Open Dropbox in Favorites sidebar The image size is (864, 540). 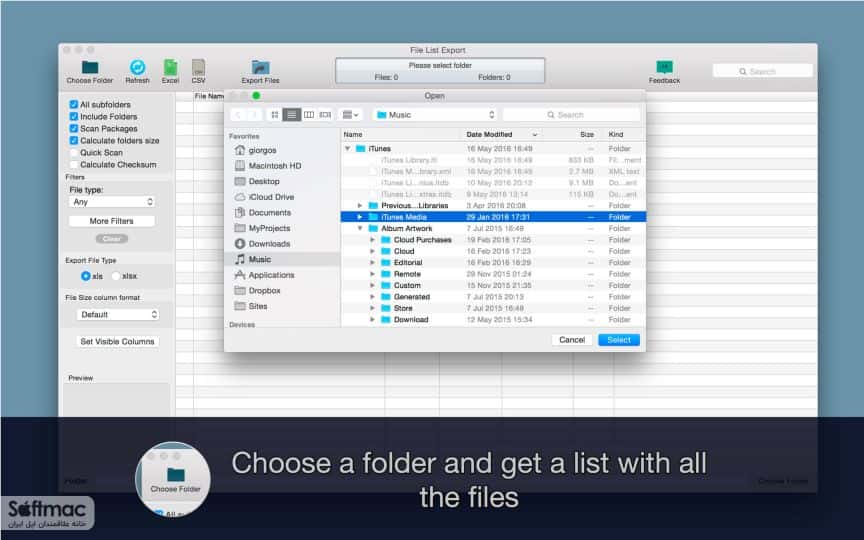(257, 290)
